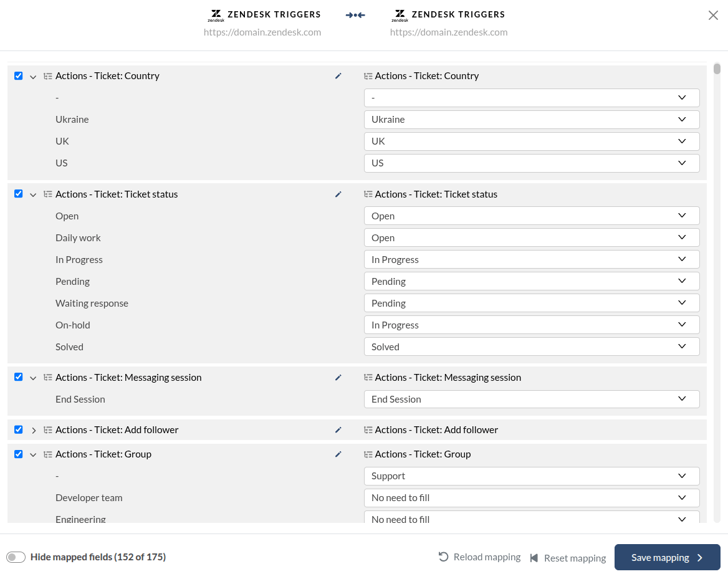Edit the Actions - Ticket: Group mapping with its pencil icon
Viewport: 728px width, 579px height.
click(x=338, y=454)
